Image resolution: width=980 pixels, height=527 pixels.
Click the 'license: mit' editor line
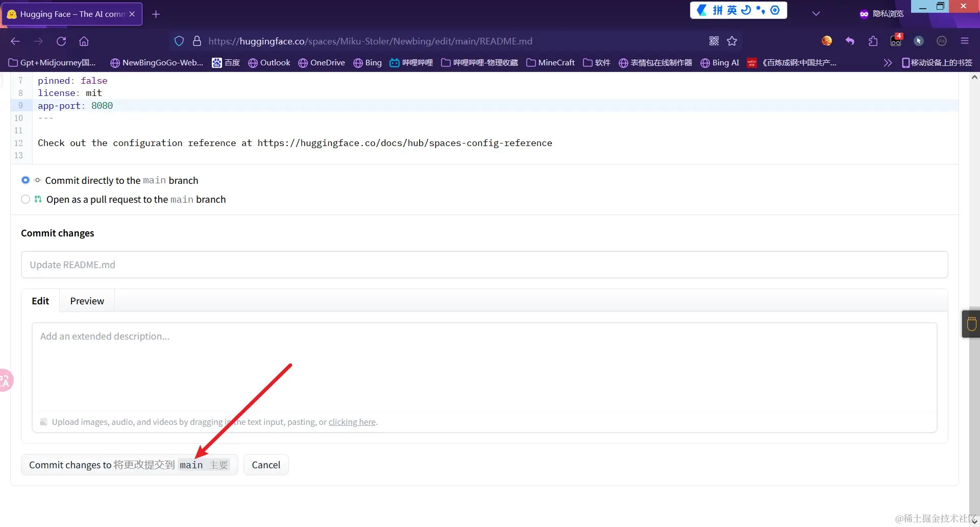[70, 93]
